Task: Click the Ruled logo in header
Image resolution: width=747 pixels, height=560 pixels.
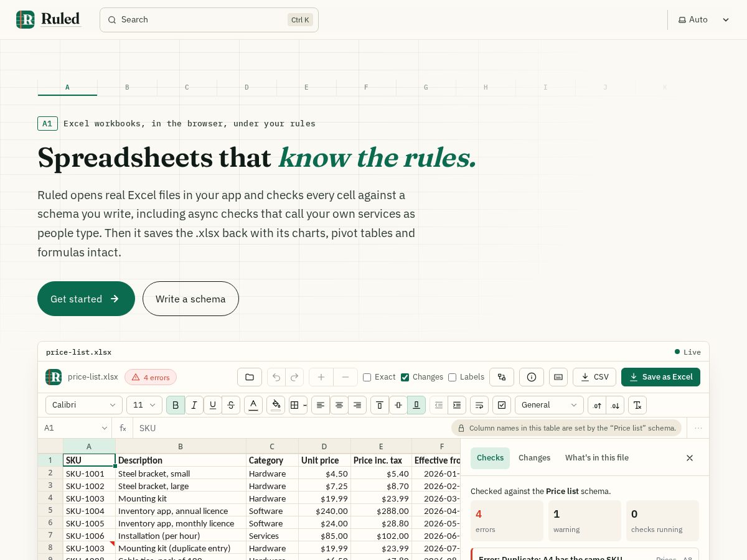Action: pyautogui.click(x=49, y=19)
